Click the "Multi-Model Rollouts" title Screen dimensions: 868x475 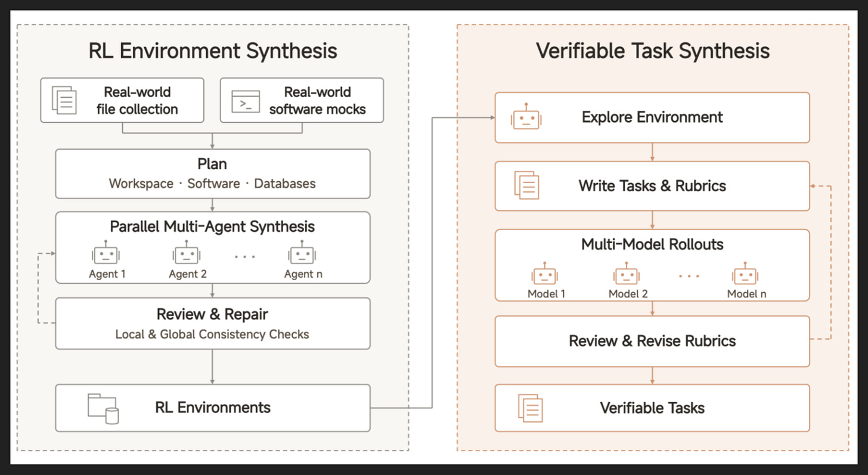tap(652, 244)
